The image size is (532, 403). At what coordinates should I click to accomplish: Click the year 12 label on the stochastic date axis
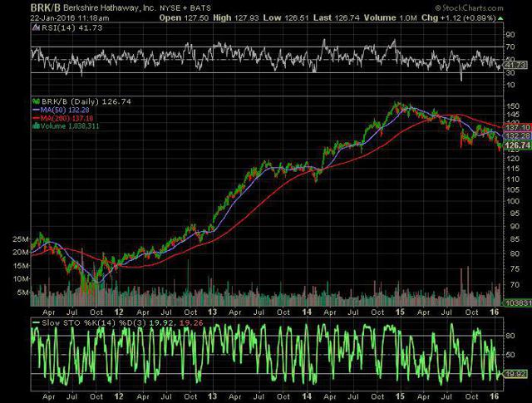(119, 396)
